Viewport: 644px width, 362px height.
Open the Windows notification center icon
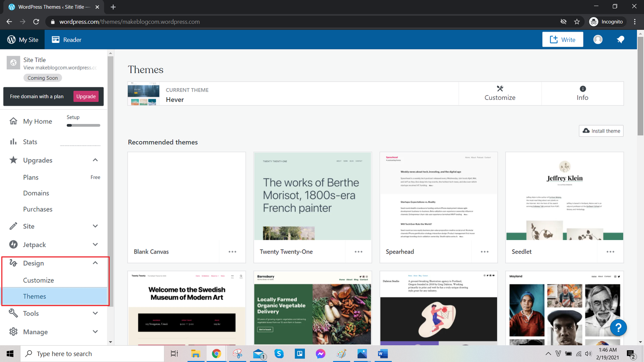pos(631,353)
